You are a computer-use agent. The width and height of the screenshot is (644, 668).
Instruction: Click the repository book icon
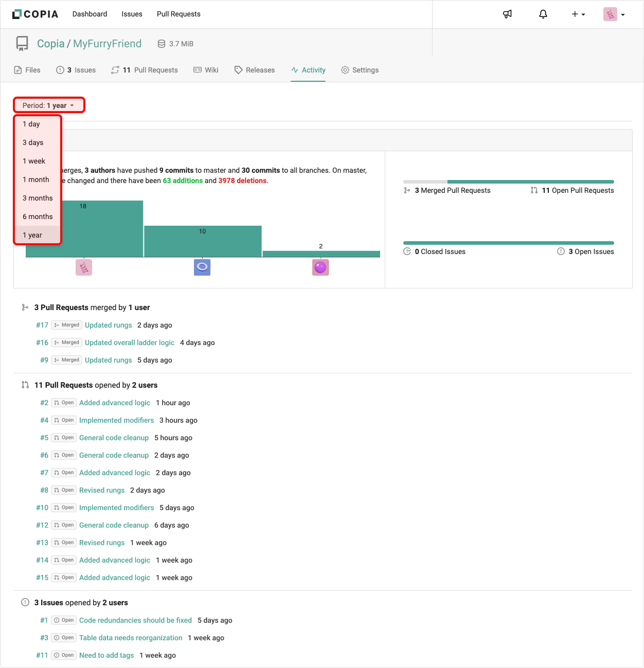tap(22, 44)
